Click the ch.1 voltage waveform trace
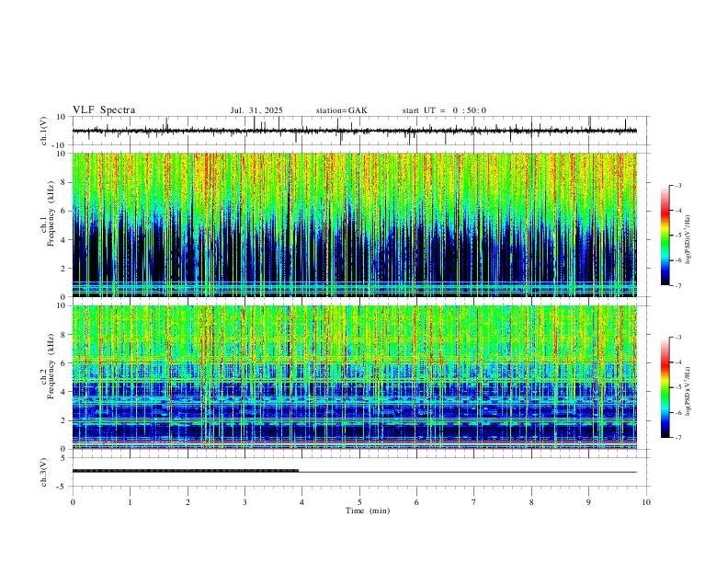This screenshot has height=563, width=728. pos(354,131)
